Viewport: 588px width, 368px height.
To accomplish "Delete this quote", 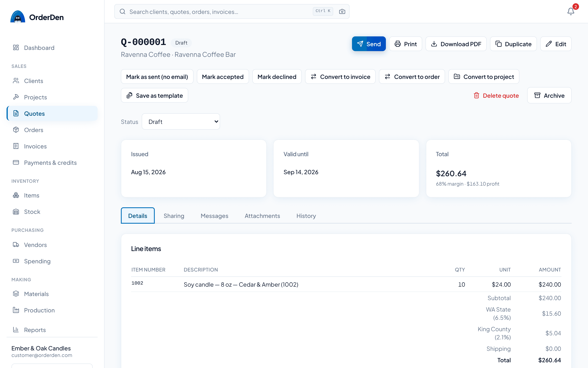I will [496, 95].
